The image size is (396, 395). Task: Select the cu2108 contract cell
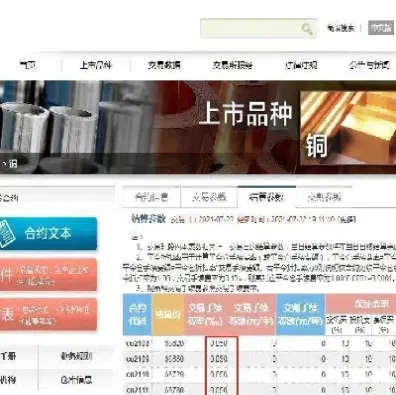pyautogui.click(x=138, y=343)
